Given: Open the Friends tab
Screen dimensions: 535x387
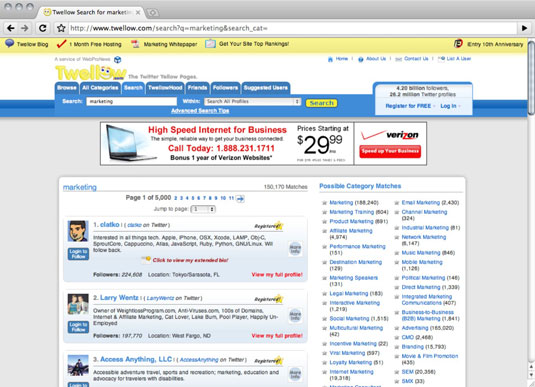Looking at the screenshot, I should pos(197,88).
